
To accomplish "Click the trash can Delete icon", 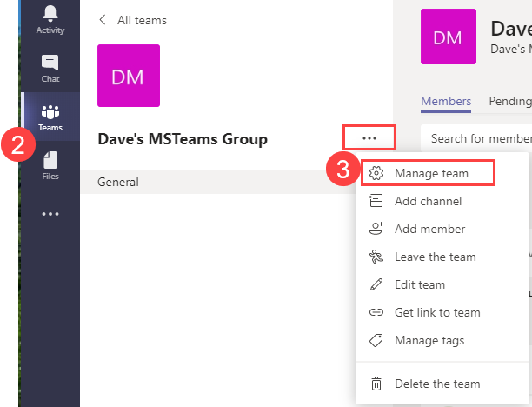I will pos(376,384).
